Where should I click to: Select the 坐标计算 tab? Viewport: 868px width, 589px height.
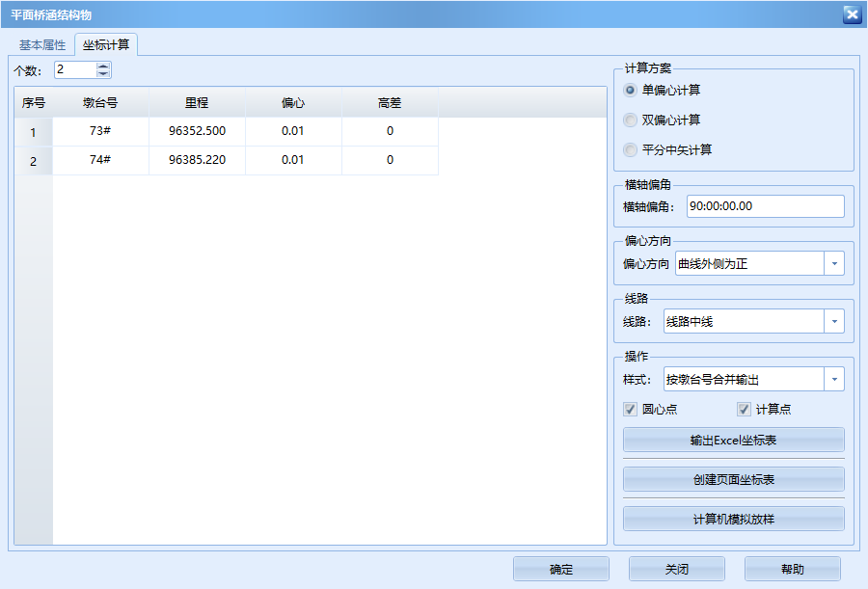pos(106,45)
